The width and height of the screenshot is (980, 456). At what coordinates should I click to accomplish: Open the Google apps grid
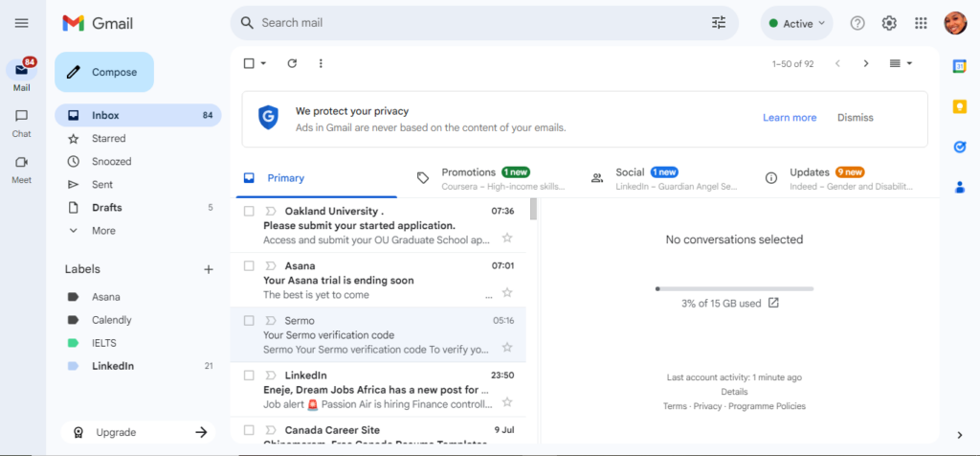click(x=921, y=23)
